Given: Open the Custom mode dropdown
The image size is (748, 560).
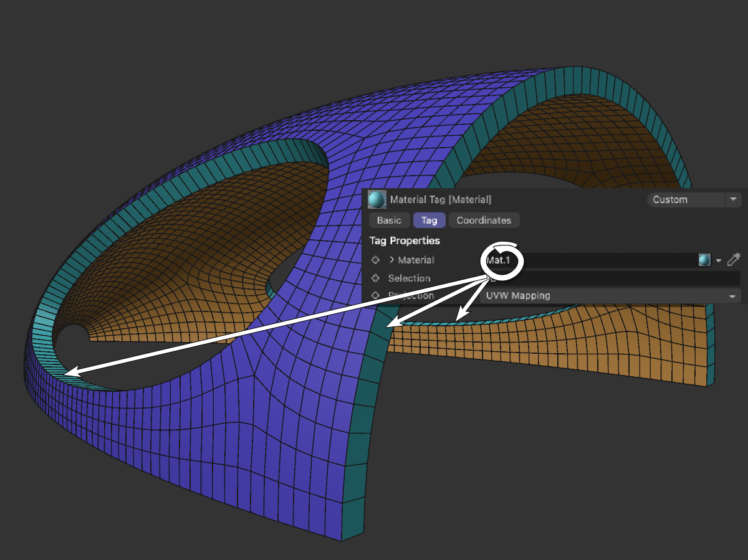Looking at the screenshot, I should point(694,200).
